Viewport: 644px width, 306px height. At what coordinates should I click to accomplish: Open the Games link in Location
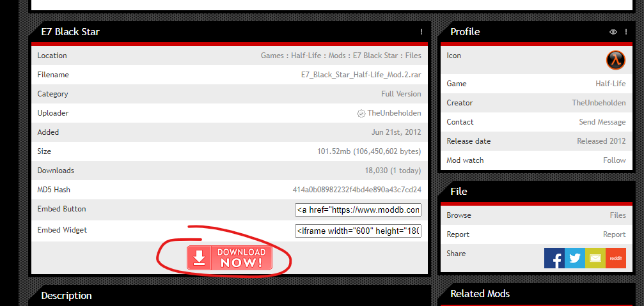pyautogui.click(x=272, y=56)
